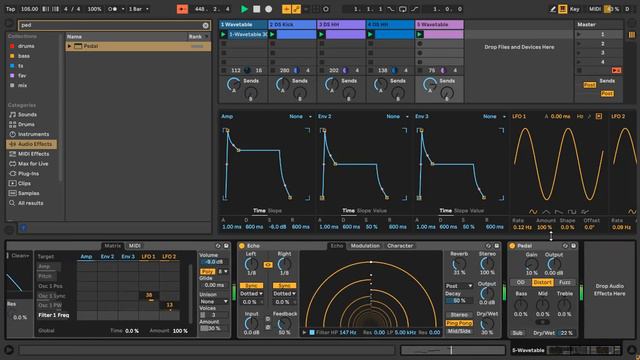Open the Echo Left Dotted mode dropdown
The height and width of the screenshot is (360, 640).
click(251, 294)
